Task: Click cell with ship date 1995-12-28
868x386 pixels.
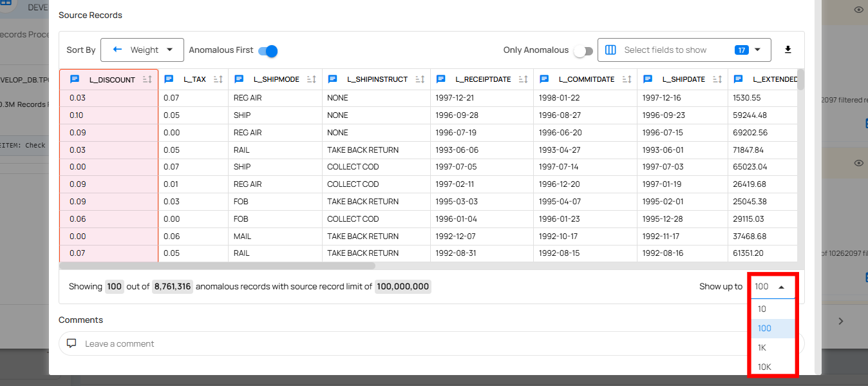Action: [683, 219]
